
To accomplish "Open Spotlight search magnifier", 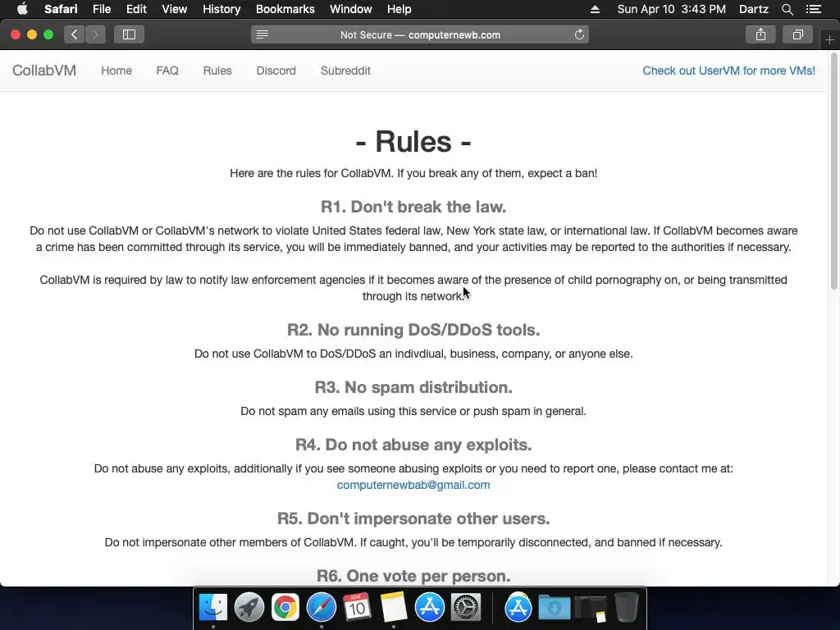I will click(787, 9).
